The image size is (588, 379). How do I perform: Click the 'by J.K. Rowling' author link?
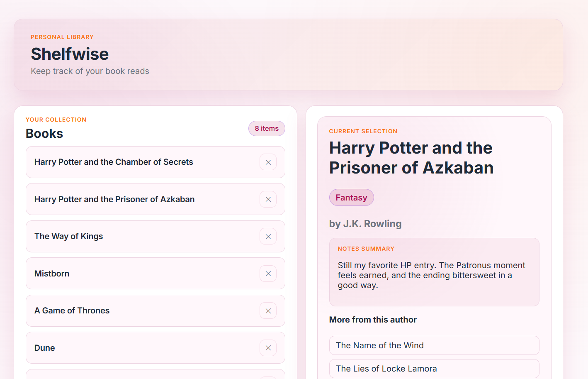(365, 223)
